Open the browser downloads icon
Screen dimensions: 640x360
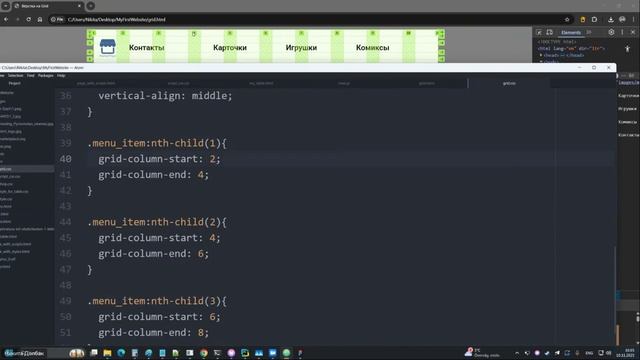[611, 19]
